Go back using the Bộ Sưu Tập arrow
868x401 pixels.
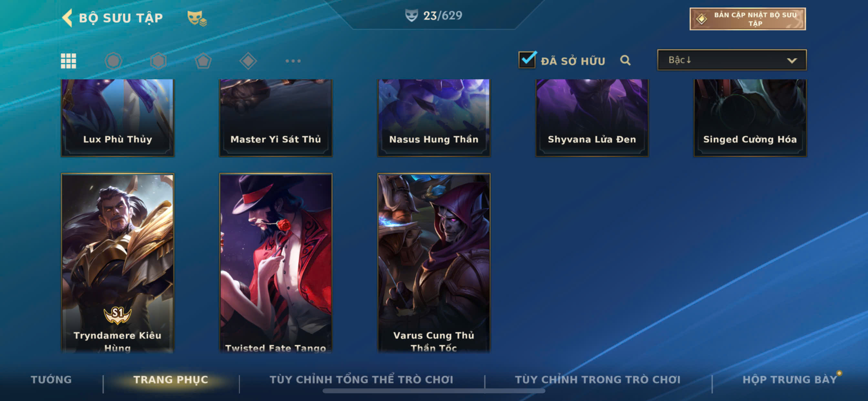[x=67, y=17]
